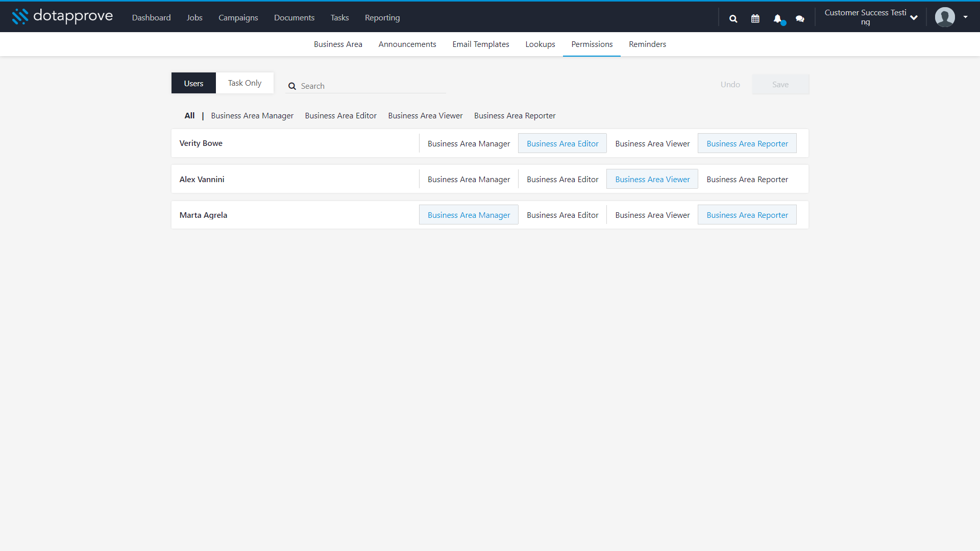Image resolution: width=980 pixels, height=551 pixels.
Task: Switch to the Reminders tab
Action: coord(647,44)
